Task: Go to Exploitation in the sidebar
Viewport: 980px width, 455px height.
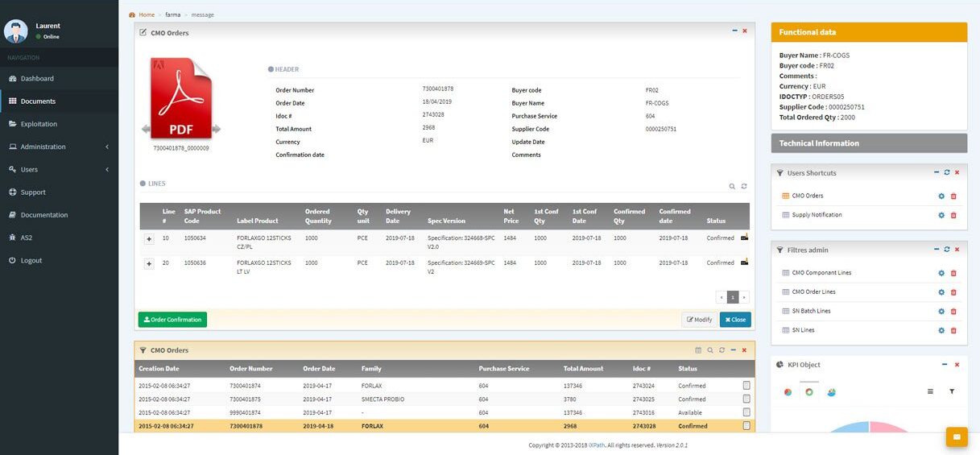Action: pyautogui.click(x=39, y=124)
